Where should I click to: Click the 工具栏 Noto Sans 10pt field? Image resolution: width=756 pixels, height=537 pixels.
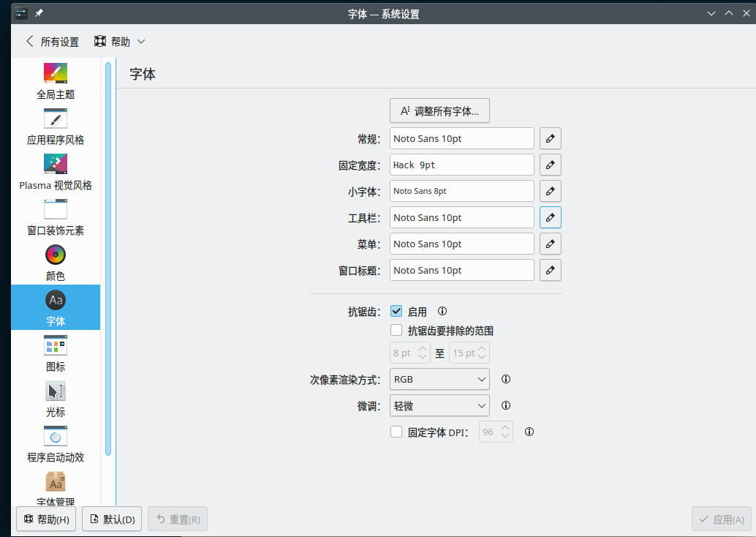click(462, 217)
